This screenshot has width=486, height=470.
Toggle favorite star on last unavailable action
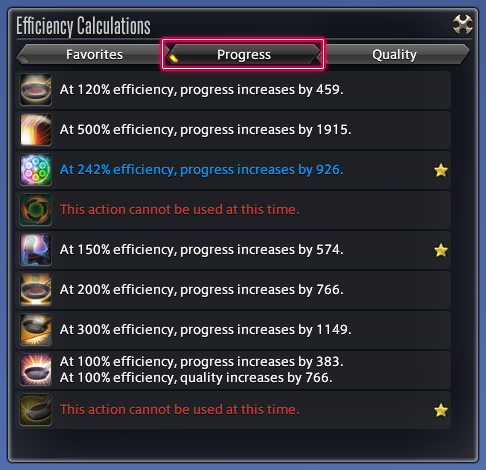(x=441, y=410)
